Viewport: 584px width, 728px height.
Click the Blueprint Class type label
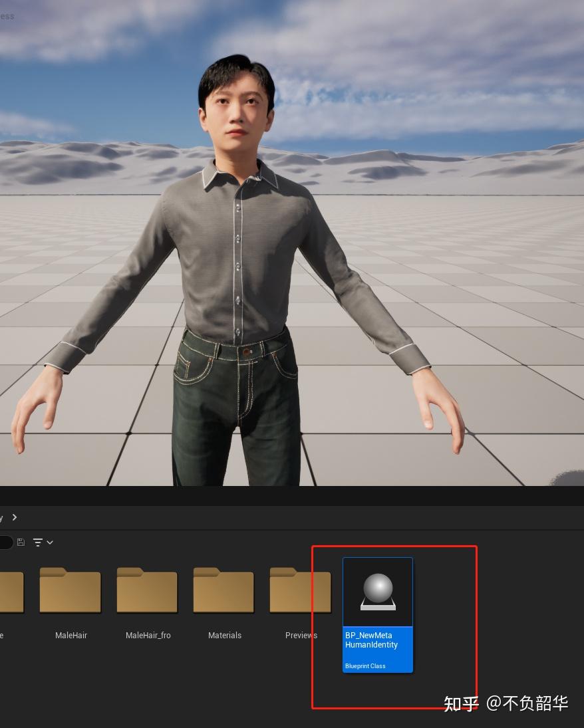click(365, 666)
